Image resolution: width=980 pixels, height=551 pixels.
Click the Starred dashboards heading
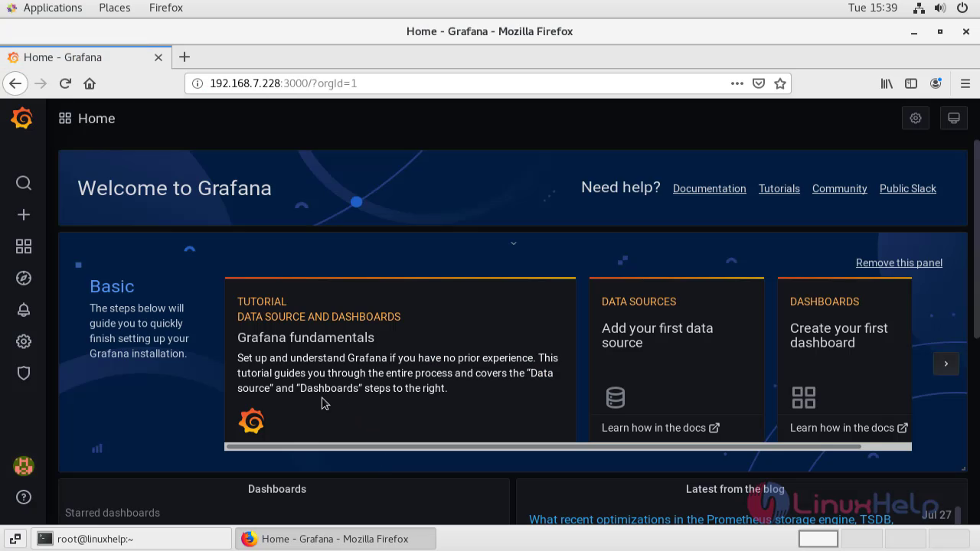pos(113,513)
